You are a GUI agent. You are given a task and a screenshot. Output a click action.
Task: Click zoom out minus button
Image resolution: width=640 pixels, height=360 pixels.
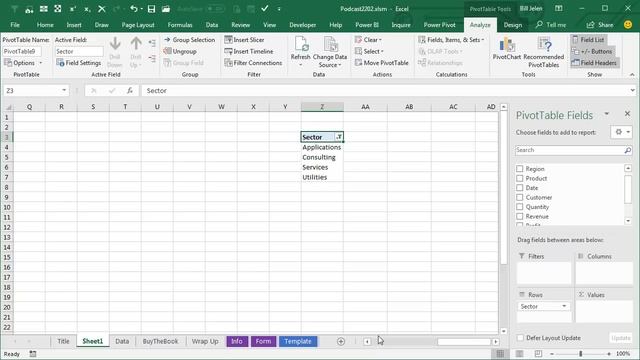pos(551,353)
